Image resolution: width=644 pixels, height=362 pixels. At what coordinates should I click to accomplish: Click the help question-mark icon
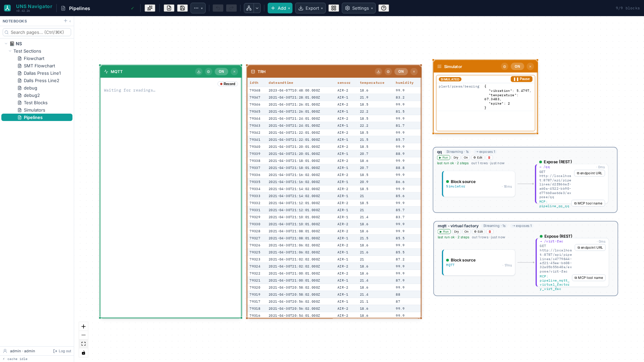(x=384, y=8)
